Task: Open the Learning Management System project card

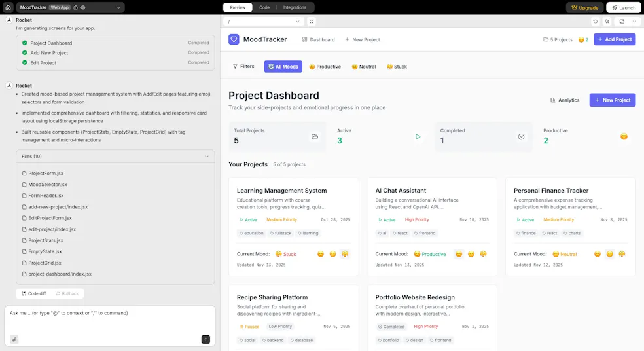Action: (x=294, y=227)
